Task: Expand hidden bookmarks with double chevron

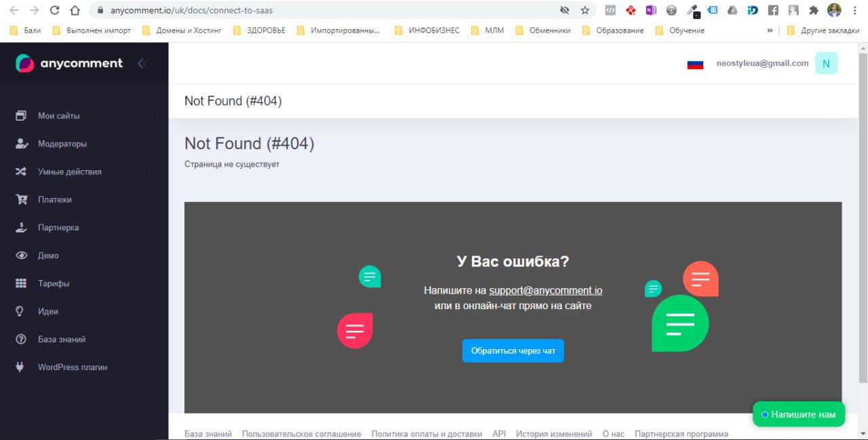Action: (770, 31)
